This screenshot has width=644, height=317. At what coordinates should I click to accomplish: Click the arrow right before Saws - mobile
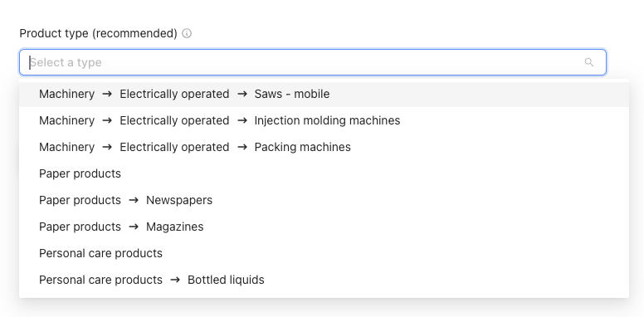242,94
